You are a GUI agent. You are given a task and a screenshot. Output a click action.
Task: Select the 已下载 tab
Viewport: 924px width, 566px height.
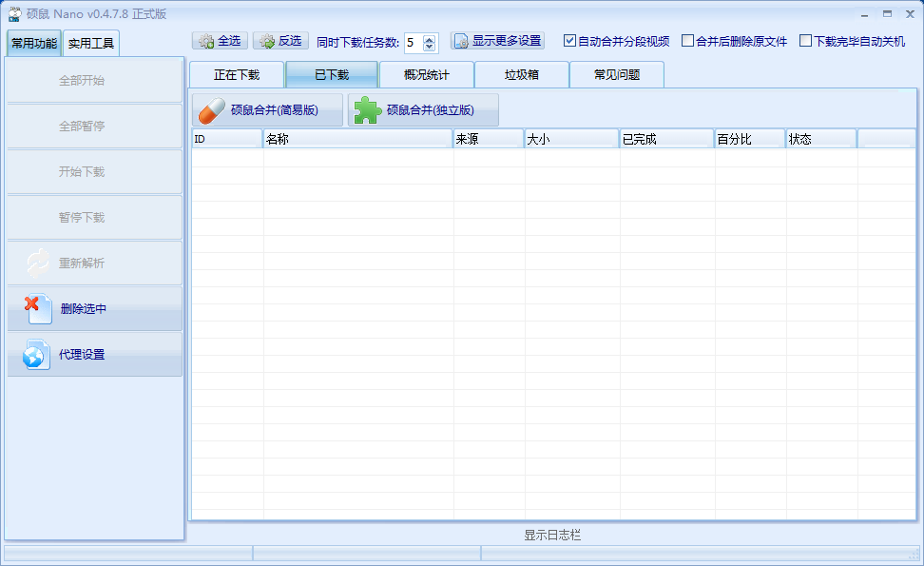point(332,75)
